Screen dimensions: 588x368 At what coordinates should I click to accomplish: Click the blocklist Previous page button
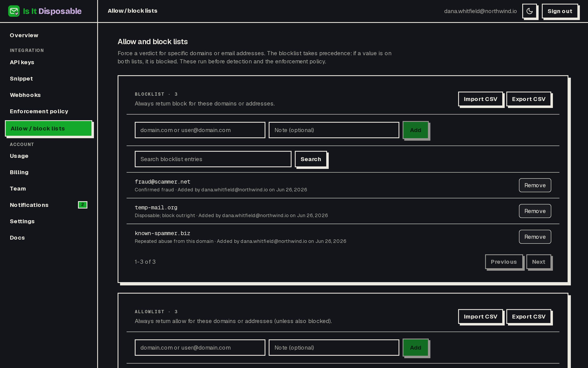point(504,262)
